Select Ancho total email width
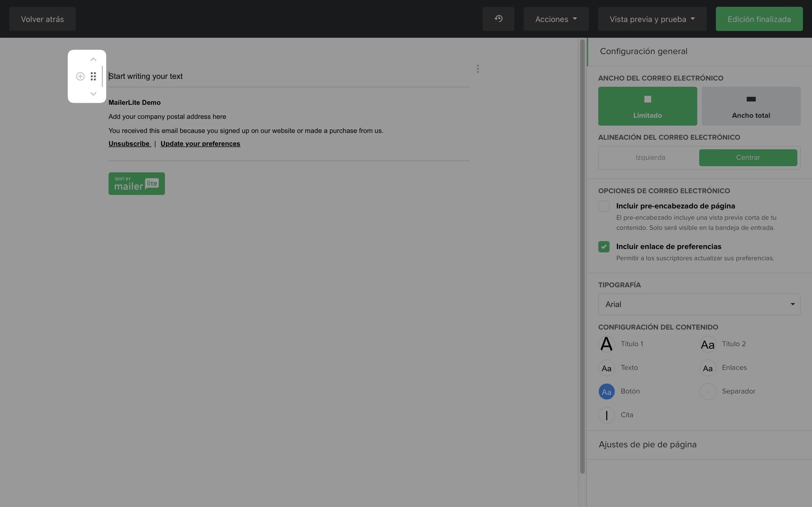 pyautogui.click(x=751, y=106)
